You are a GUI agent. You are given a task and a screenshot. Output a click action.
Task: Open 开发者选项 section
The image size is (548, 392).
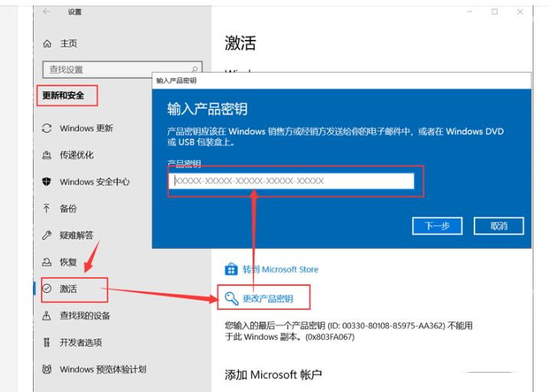coord(80,342)
